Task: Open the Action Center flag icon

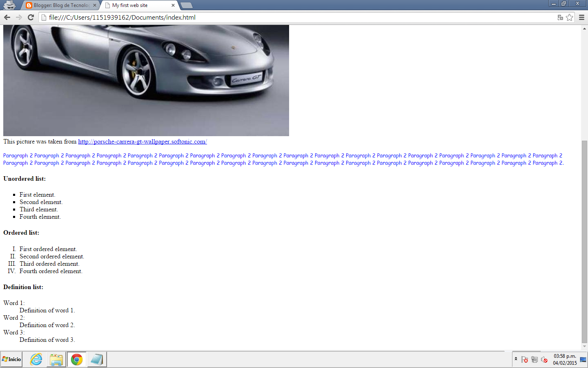Action: point(525,360)
